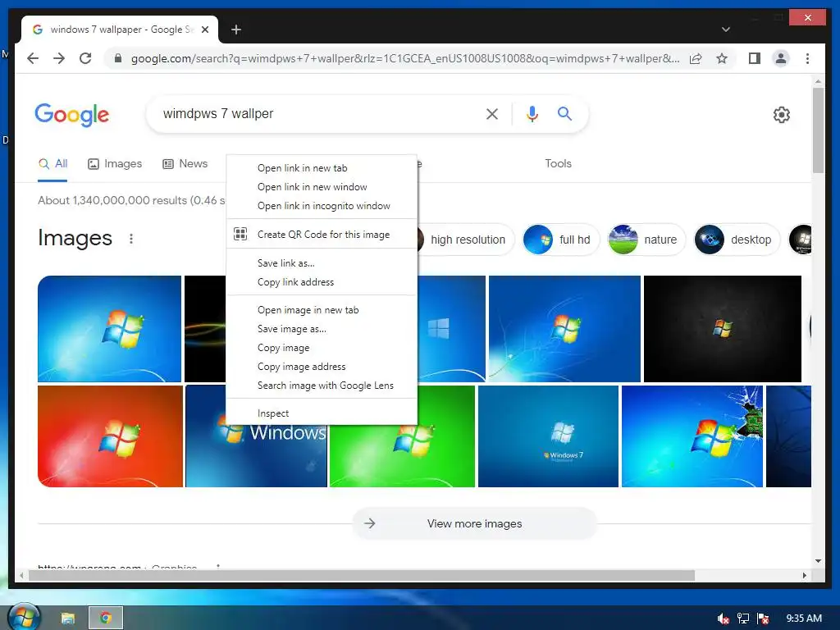
Task: Go to the Google homepage via logo
Action: click(x=72, y=115)
